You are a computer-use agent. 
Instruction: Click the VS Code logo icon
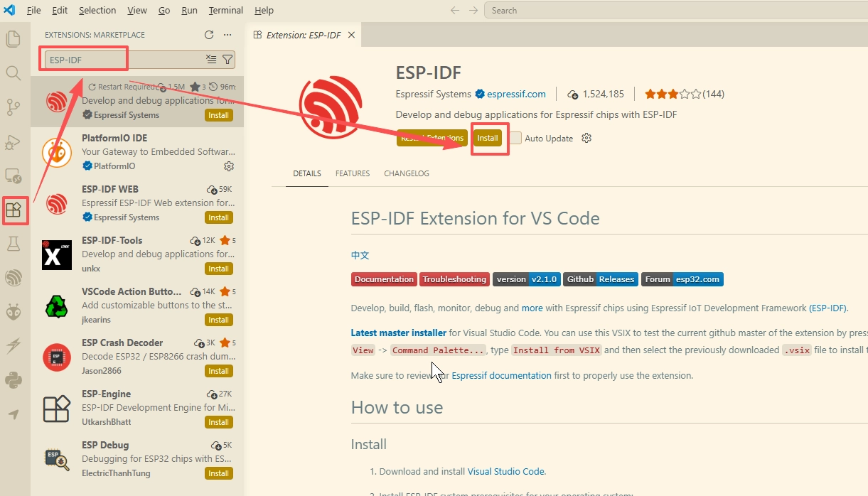pos(10,10)
